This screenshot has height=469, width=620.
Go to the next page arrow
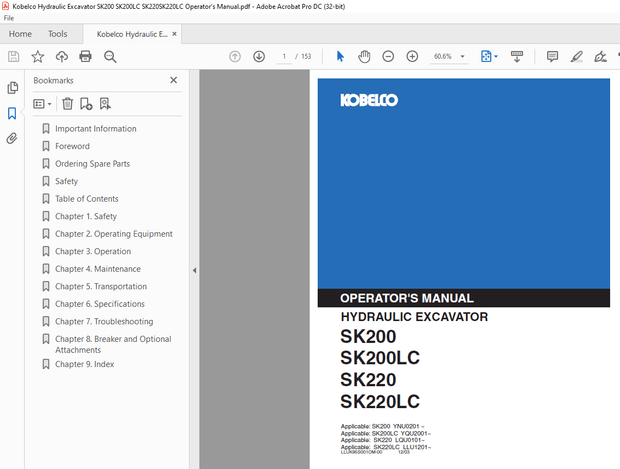tap(258, 56)
